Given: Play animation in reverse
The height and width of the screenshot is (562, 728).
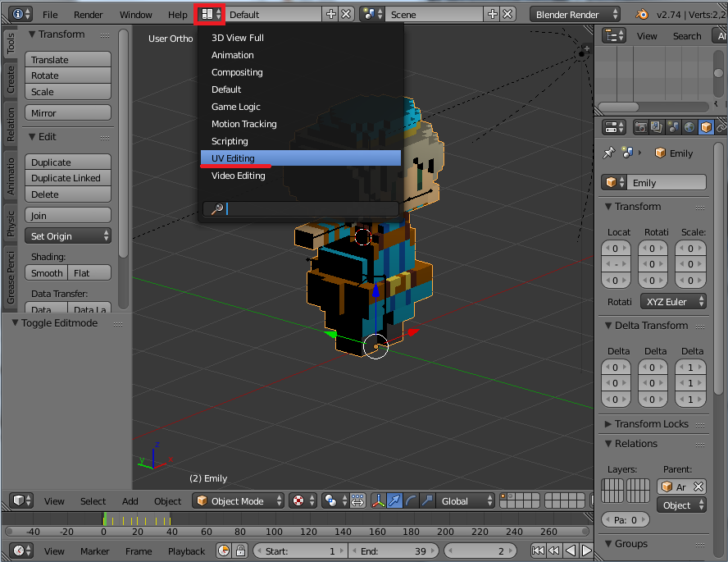Looking at the screenshot, I should (571, 551).
